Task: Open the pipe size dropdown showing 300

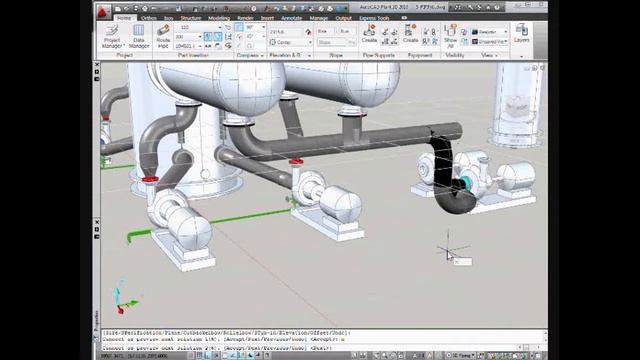Action: (x=189, y=37)
